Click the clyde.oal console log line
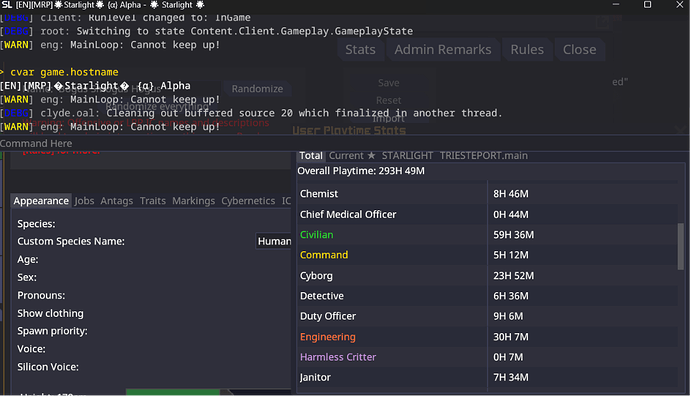 click(251, 113)
